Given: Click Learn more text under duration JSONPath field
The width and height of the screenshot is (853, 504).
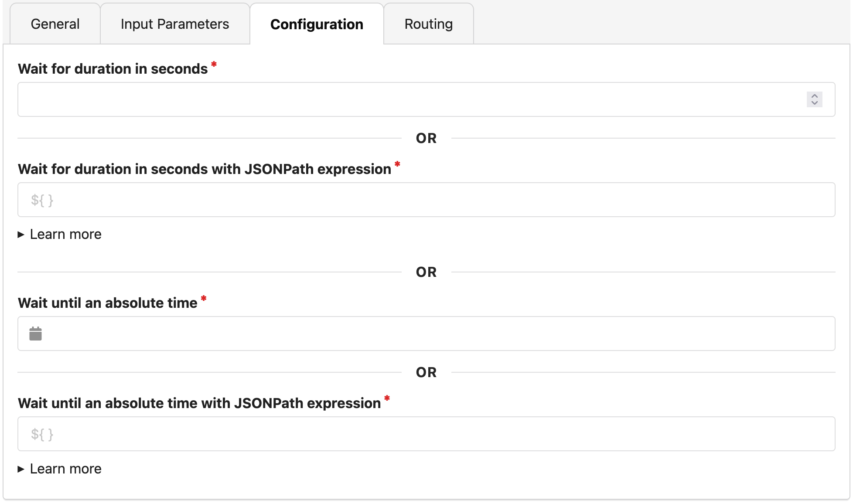Looking at the screenshot, I should (65, 235).
